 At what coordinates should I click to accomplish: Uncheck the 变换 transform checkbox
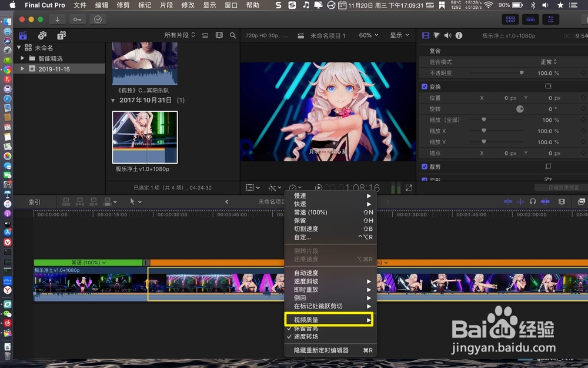[x=425, y=87]
